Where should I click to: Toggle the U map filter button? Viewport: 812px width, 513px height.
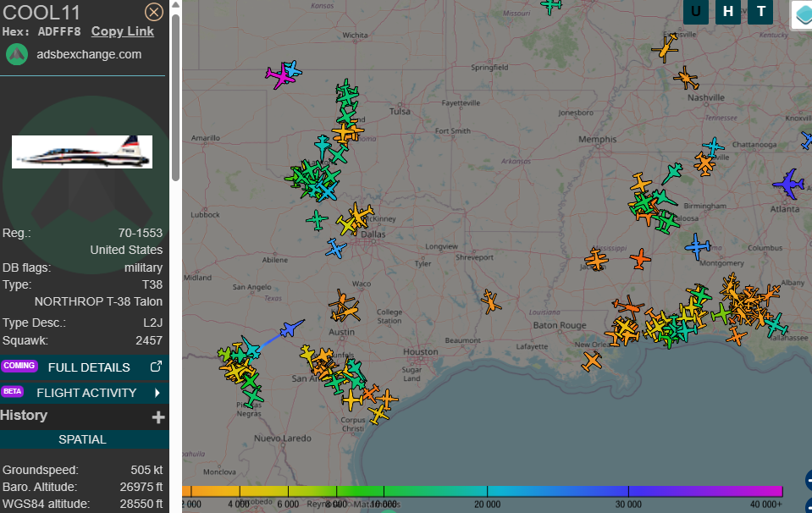[696, 11]
